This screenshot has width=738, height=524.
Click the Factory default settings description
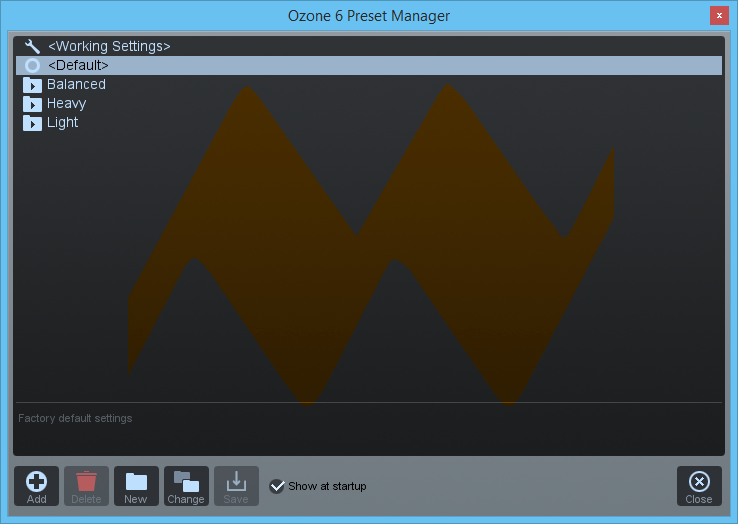(75, 418)
